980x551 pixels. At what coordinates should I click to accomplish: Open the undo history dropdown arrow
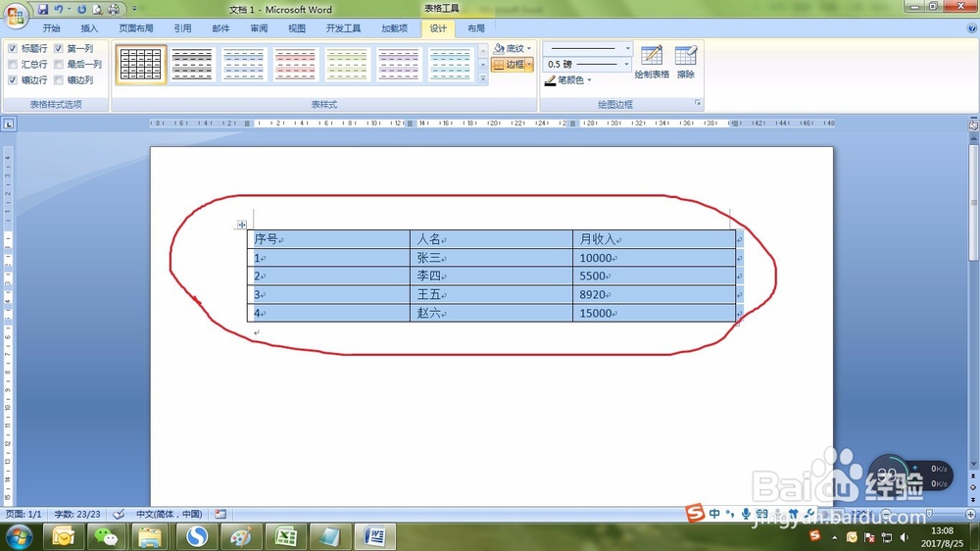69,10
